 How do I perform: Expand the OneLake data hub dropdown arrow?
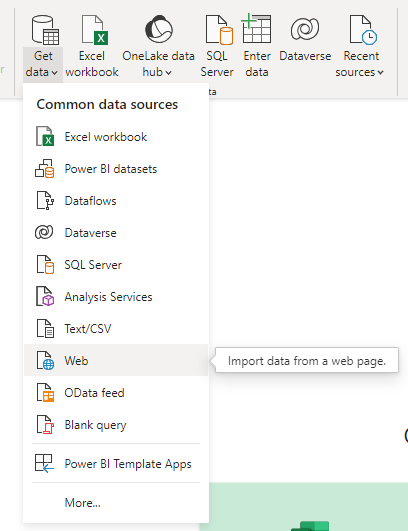tap(168, 72)
